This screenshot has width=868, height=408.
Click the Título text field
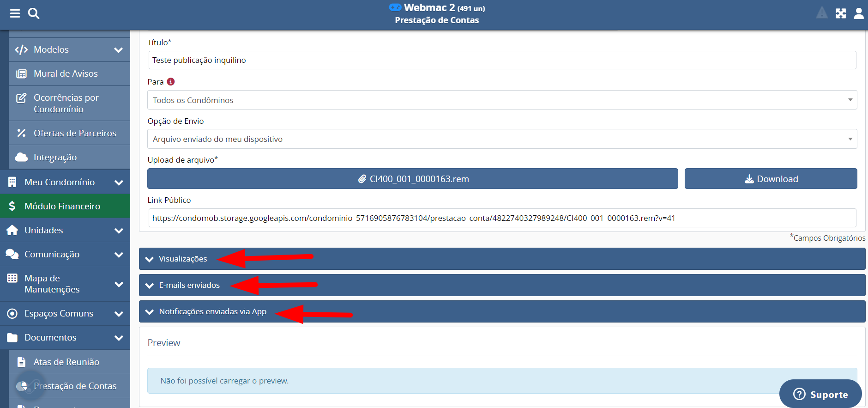pyautogui.click(x=502, y=60)
